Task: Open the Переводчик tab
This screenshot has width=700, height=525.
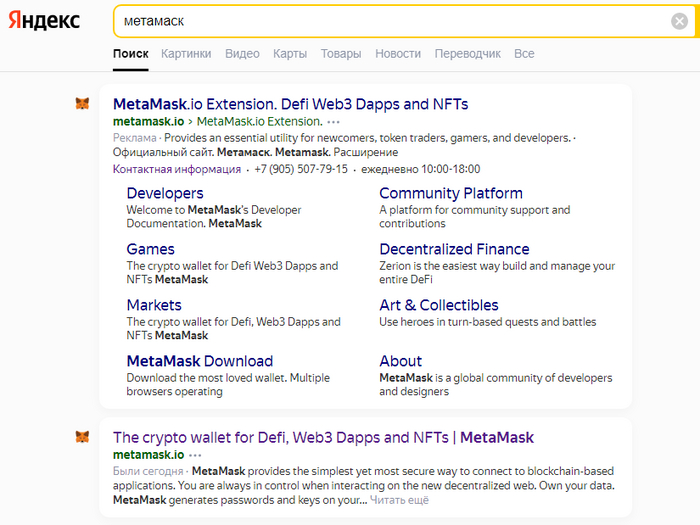Action: [467, 54]
